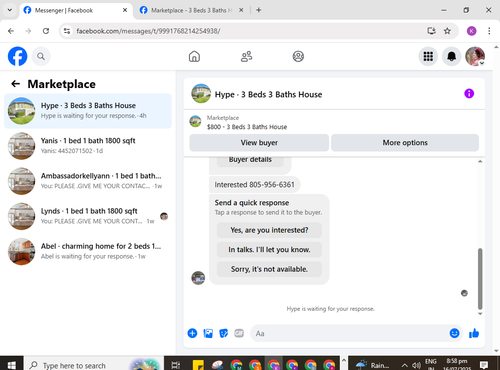Click the View buyer button

point(259,143)
